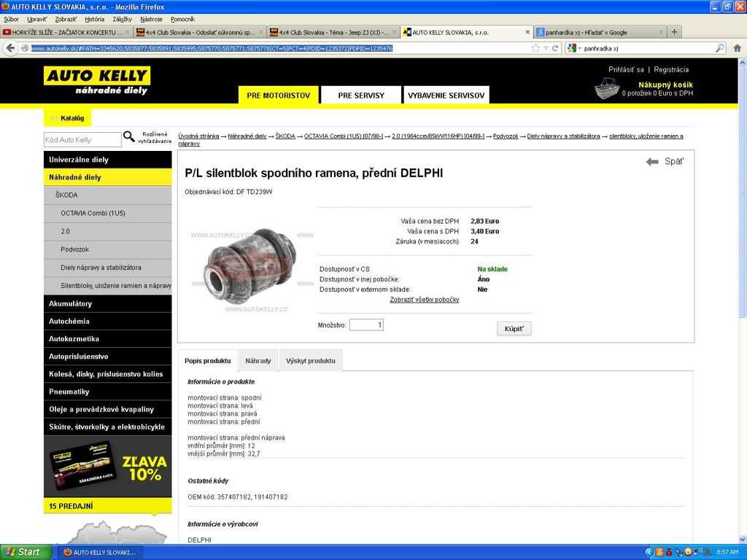Open the Upraviť menu

coord(37,20)
